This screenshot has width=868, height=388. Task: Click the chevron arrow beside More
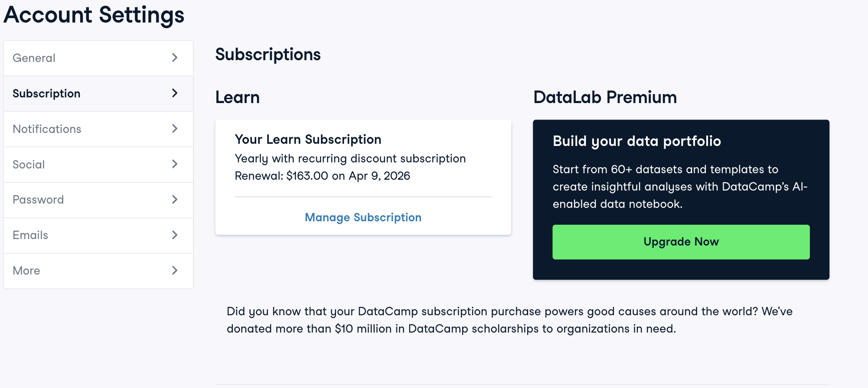click(x=175, y=271)
